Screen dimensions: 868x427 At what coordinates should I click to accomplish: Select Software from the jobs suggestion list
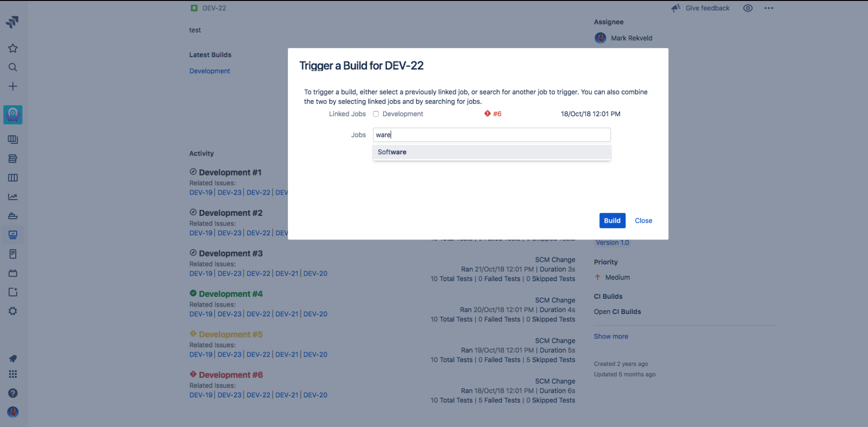tap(392, 152)
